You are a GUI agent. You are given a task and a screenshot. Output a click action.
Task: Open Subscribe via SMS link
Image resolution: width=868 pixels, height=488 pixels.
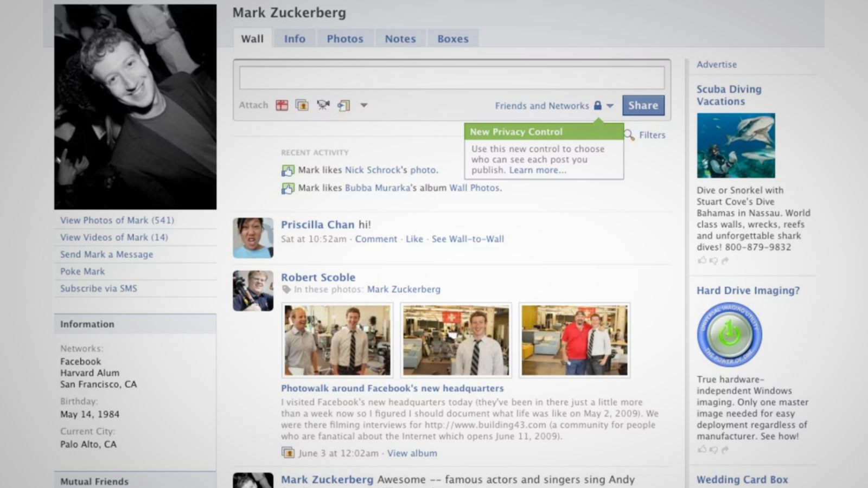98,288
